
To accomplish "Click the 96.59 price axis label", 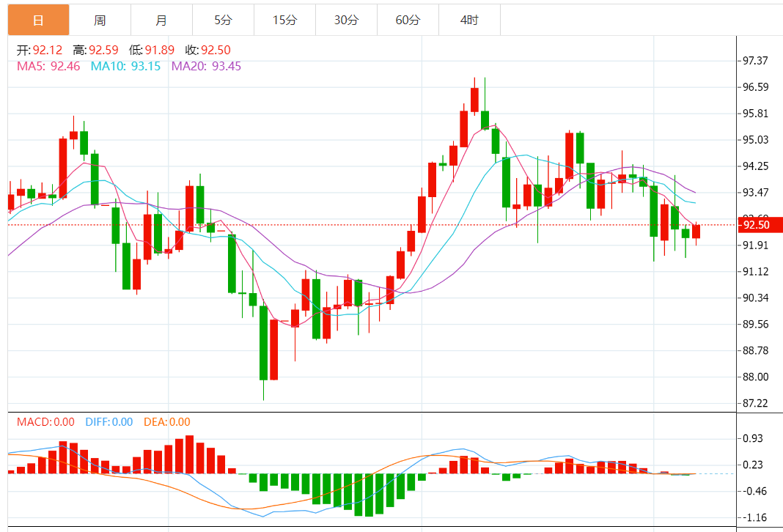I will [755, 87].
